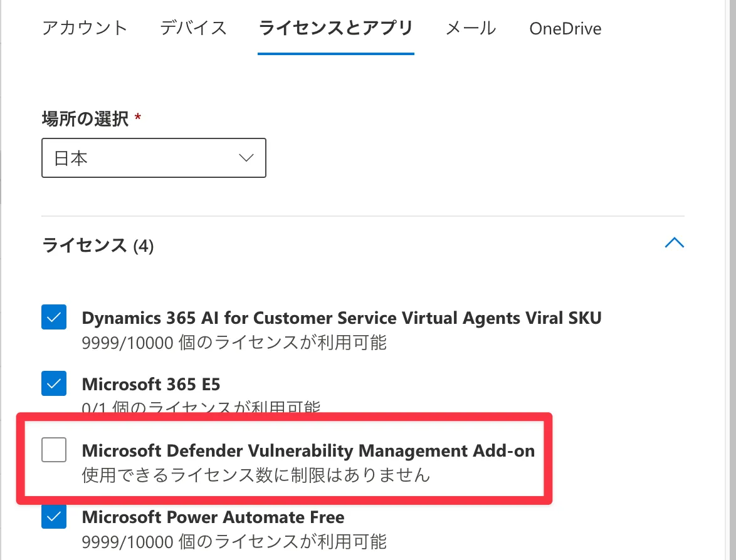Image resolution: width=736 pixels, height=560 pixels.
Task: Switch to the アカウント tab
Action: click(85, 28)
